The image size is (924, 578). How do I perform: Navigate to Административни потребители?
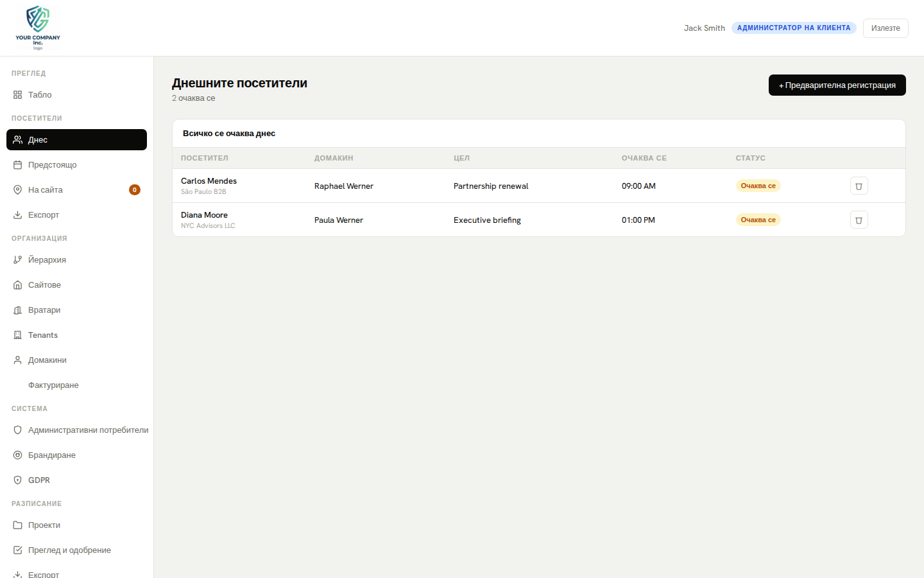point(88,430)
